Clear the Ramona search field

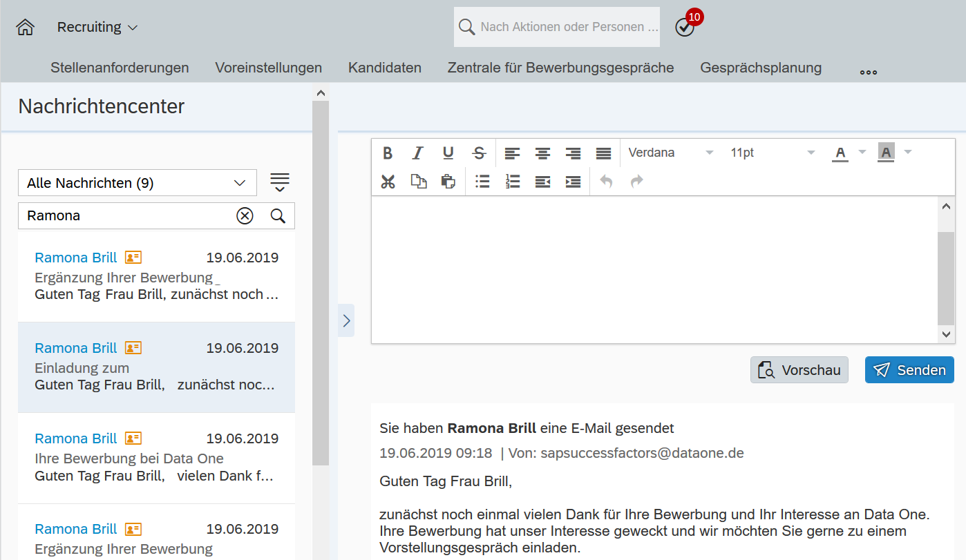coord(245,216)
